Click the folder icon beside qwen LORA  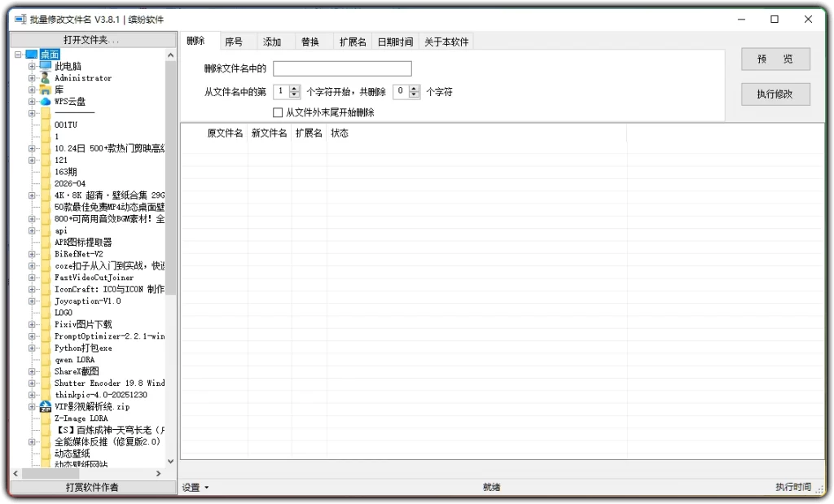coord(44,359)
